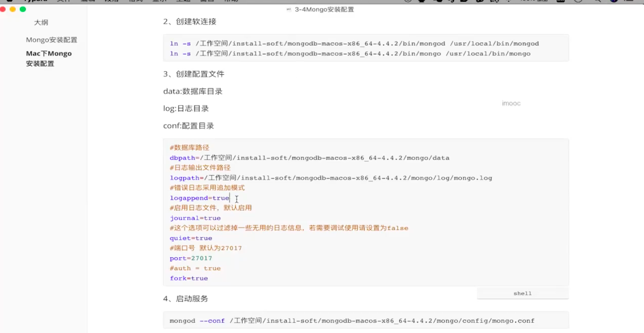Place cursor in the "log:日志目录" line
Viewport: 644px width, 333px height.
point(186,109)
